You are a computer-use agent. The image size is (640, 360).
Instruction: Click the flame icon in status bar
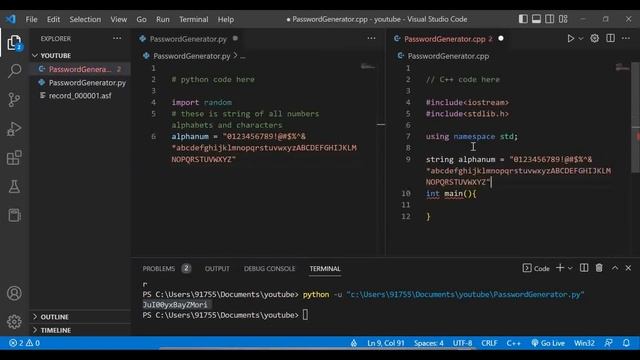pos(353,343)
